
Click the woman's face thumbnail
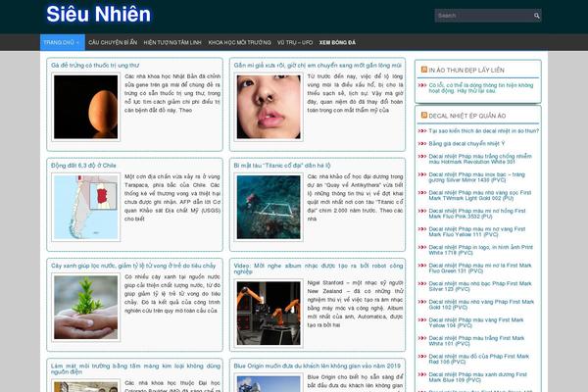point(269,107)
